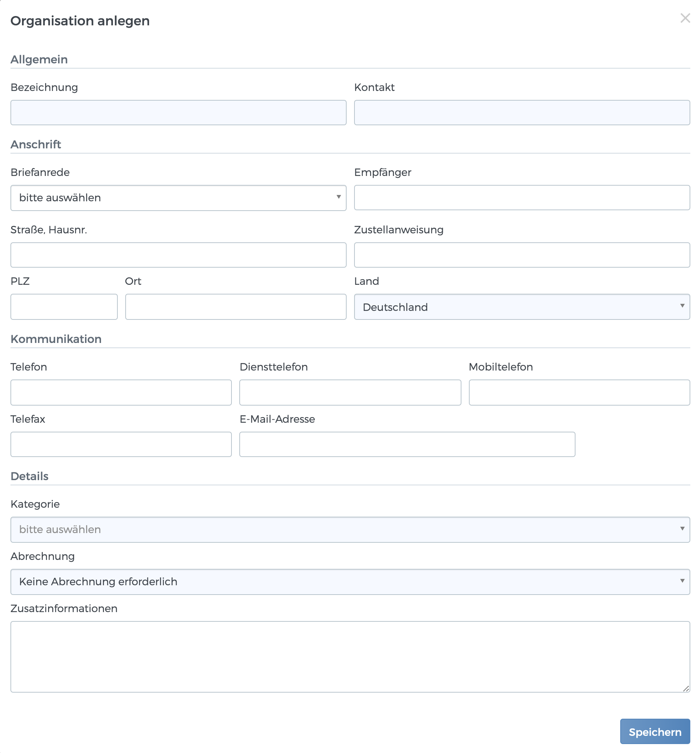Click into the Telefon field
Screen dimensions: 700x753
[x=121, y=393]
